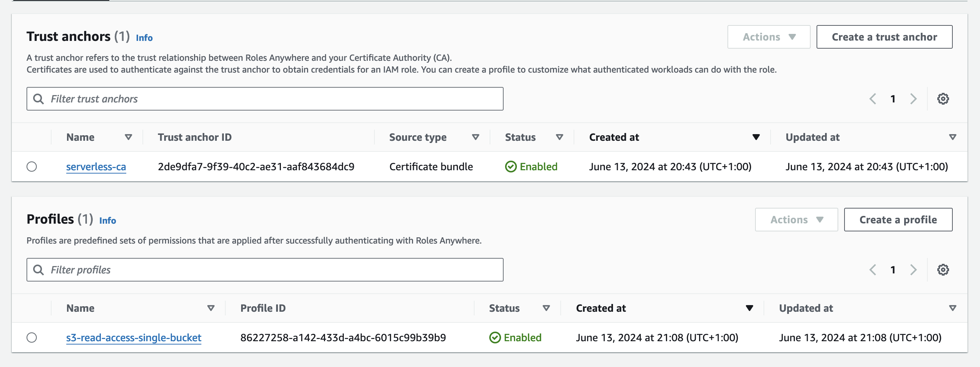Go to next page of trust anchors
This screenshot has width=980, height=367.
click(913, 99)
